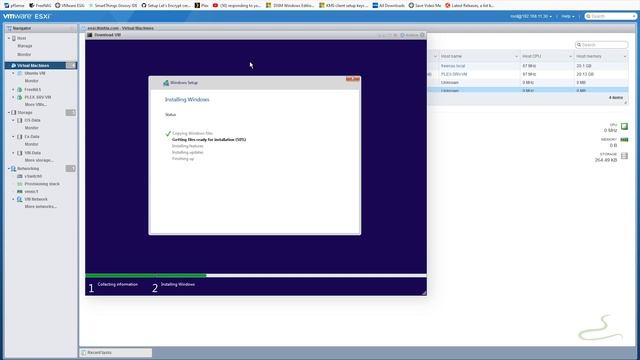
Task: Open More storage... link
Action: click(39, 160)
